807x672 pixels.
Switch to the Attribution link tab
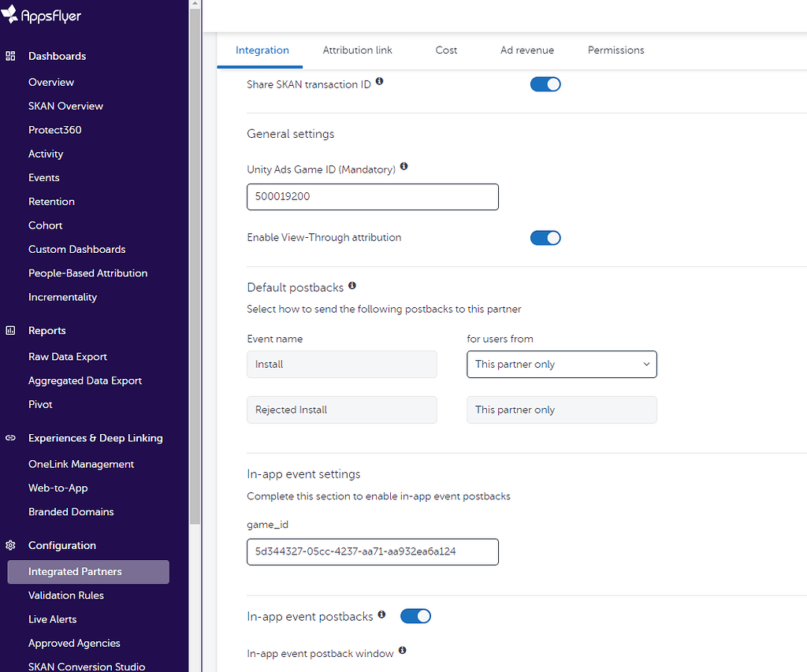coord(357,50)
